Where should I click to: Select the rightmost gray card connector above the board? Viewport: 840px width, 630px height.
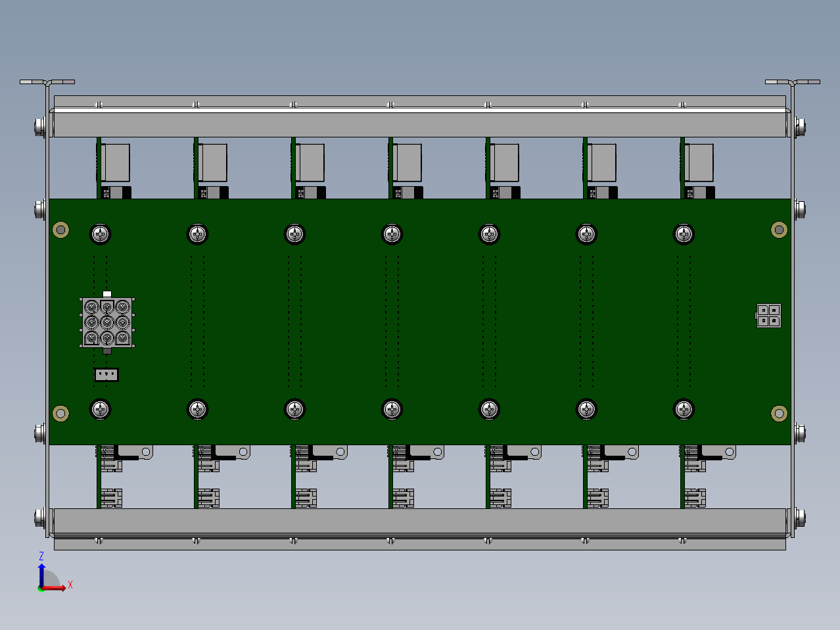[x=699, y=162]
